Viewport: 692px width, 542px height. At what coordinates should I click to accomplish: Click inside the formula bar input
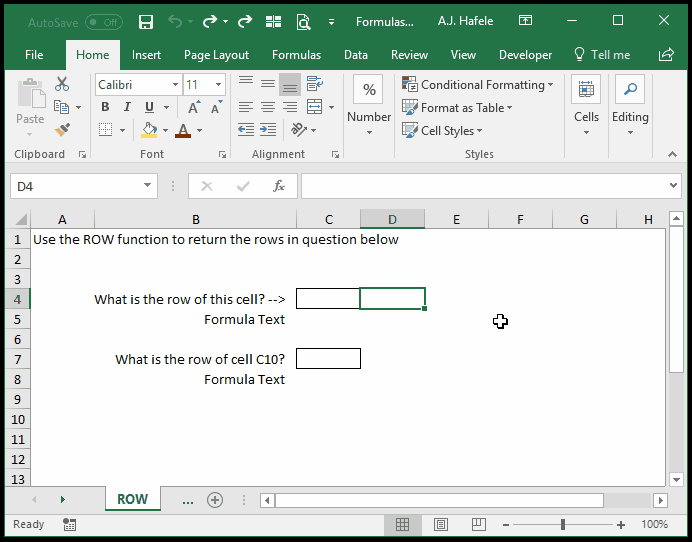[x=484, y=186]
